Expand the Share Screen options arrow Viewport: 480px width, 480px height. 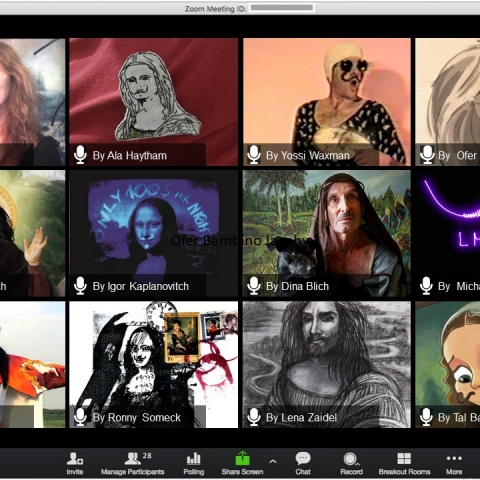pos(273,462)
